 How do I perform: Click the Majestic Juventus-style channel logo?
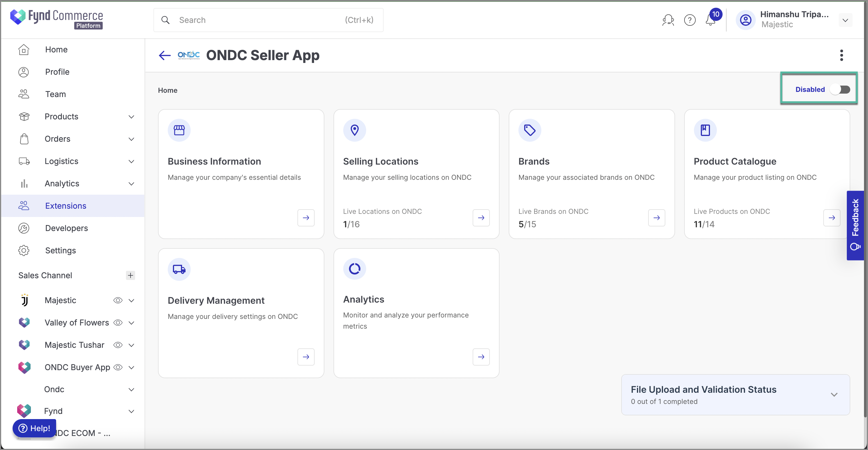24,300
